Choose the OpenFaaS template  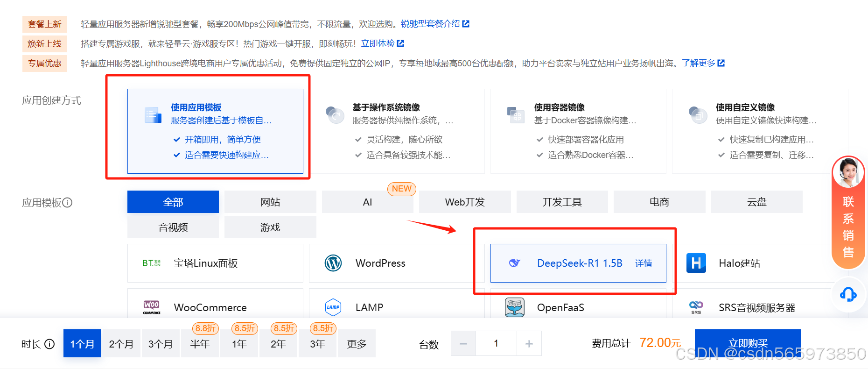click(578, 304)
